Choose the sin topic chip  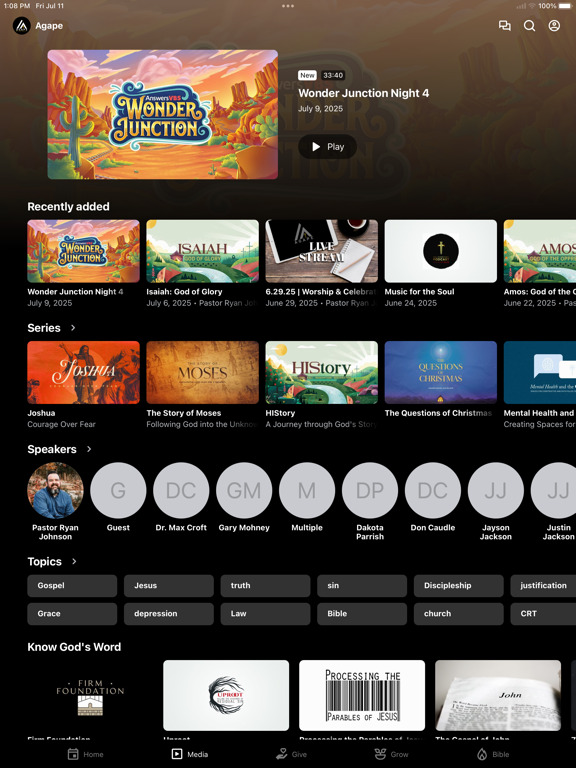(x=362, y=586)
